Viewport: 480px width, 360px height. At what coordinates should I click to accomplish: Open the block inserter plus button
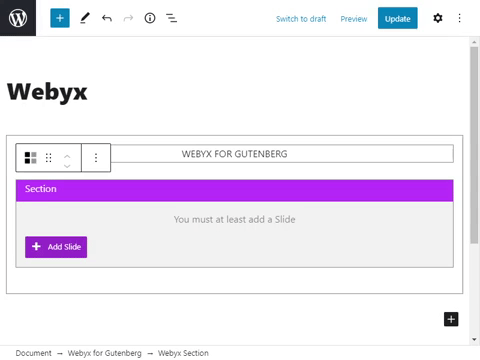click(60, 18)
